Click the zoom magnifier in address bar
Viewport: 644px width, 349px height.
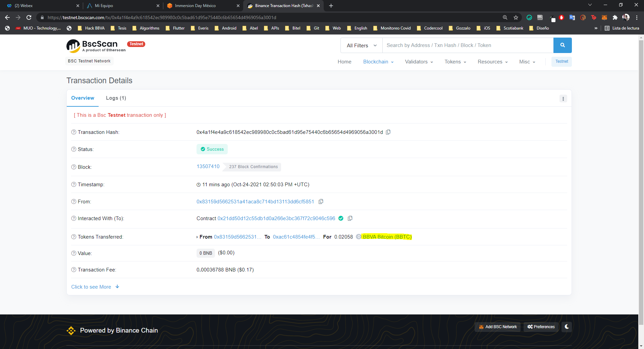coord(505,17)
